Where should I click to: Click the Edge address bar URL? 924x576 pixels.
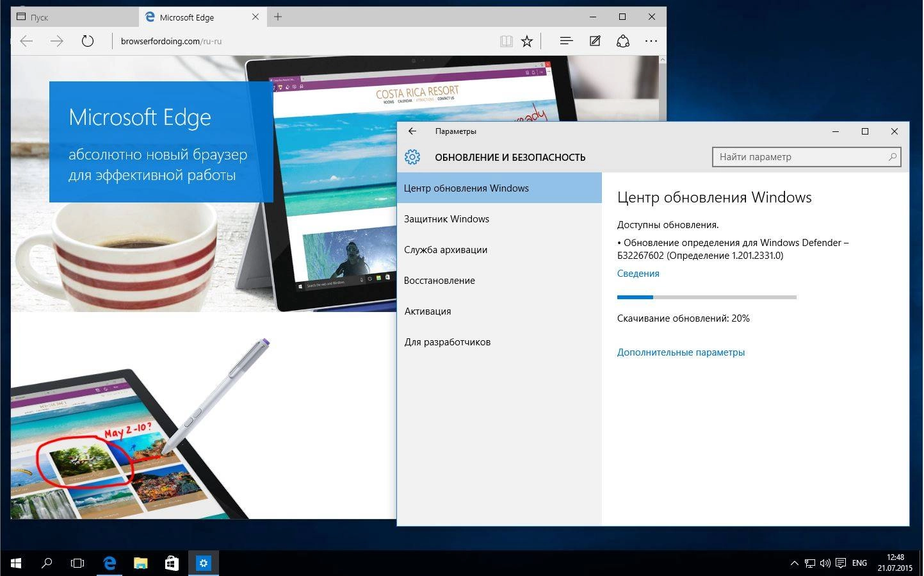(171, 41)
